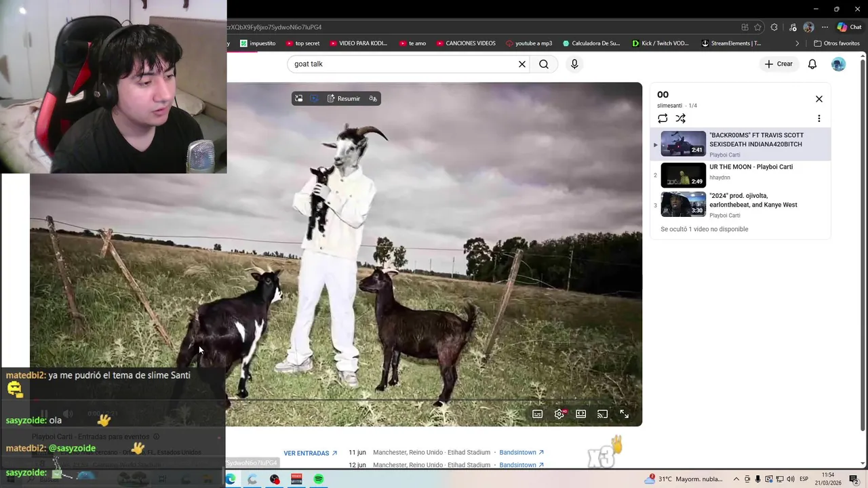Open Copilot Chat
Screen dimensions: 868x488
coord(849,27)
